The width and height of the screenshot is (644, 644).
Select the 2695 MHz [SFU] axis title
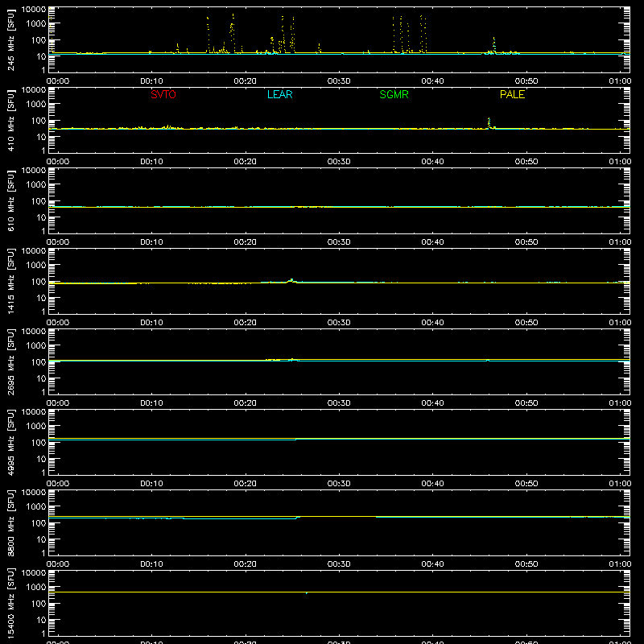tap(11, 361)
